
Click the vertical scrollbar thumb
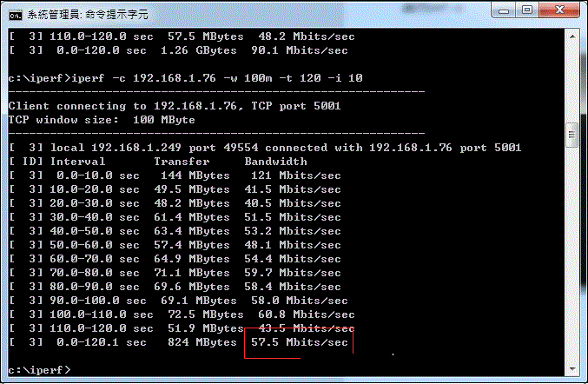coord(572,135)
